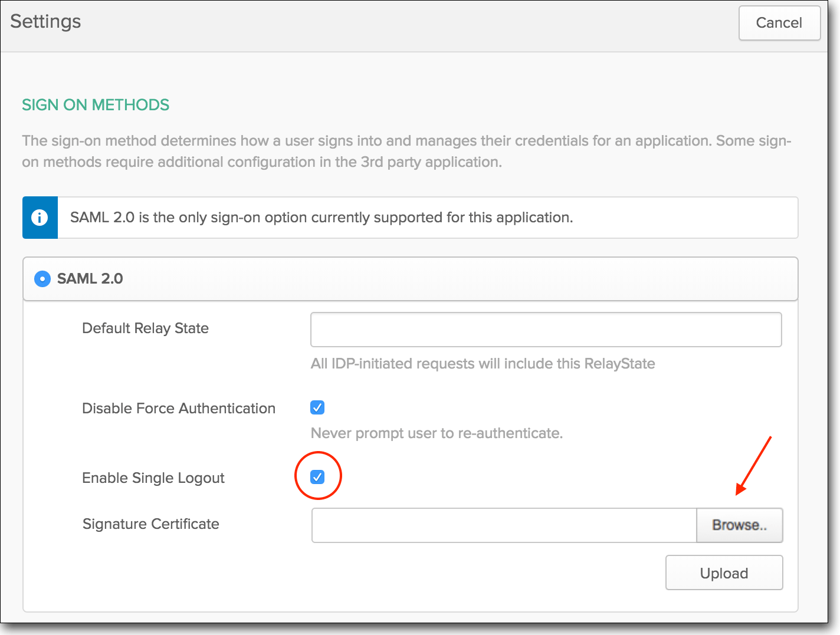The width and height of the screenshot is (840, 635).
Task: Click the Default Relay State input field
Action: (546, 330)
